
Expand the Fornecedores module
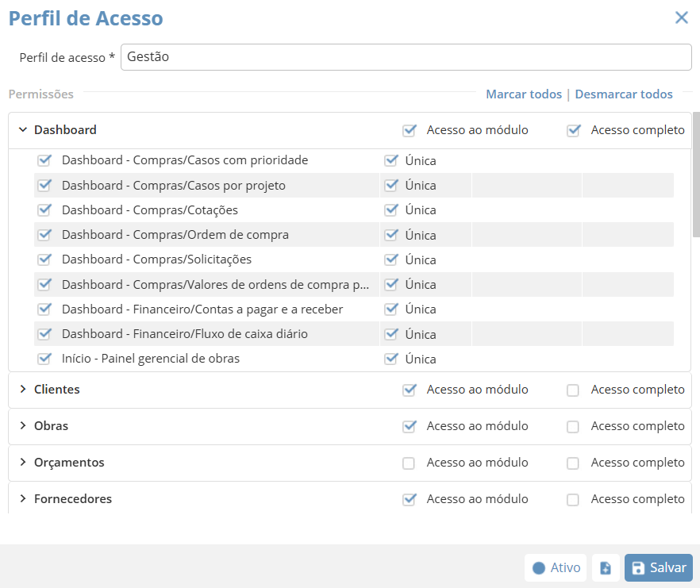click(23, 499)
